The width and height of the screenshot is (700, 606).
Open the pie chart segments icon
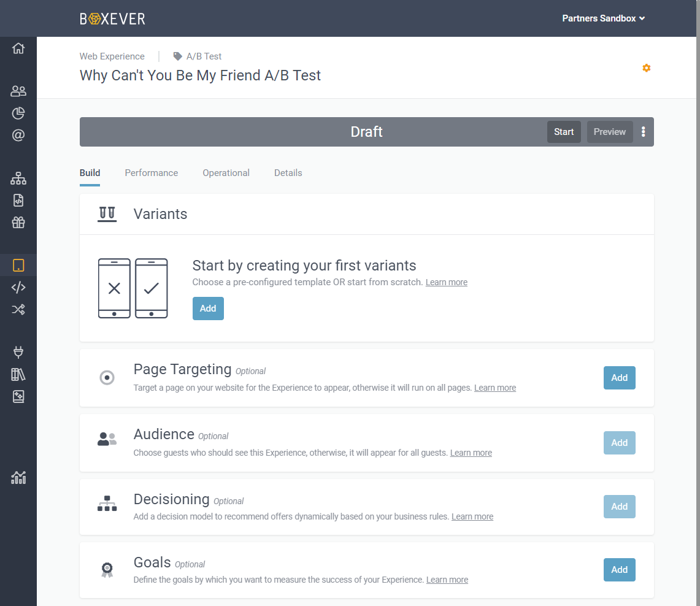[x=18, y=113]
